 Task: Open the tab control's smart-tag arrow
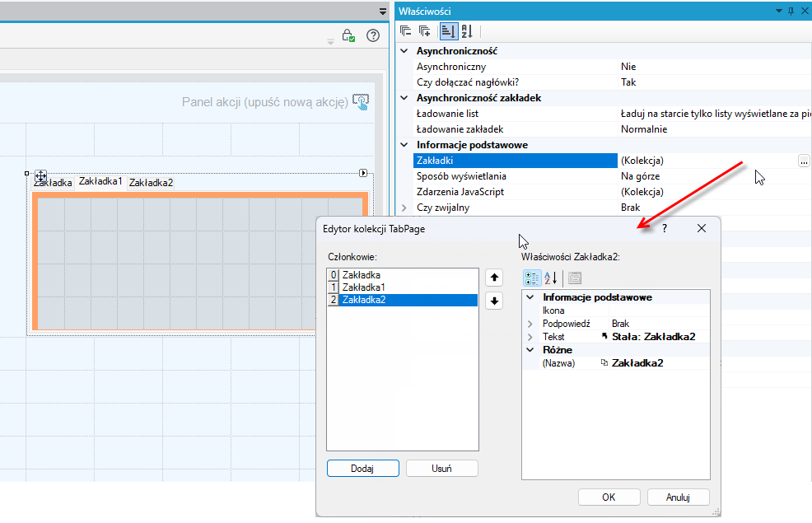363,173
